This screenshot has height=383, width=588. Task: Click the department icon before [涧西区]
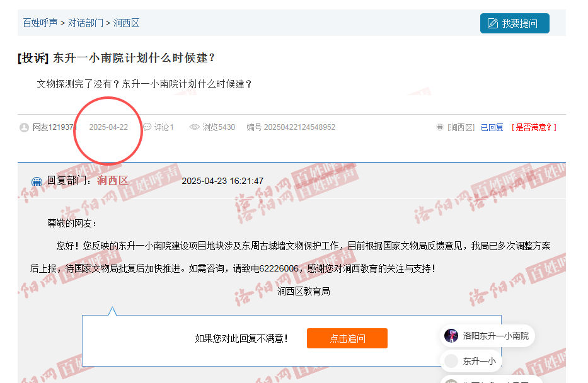[440, 127]
